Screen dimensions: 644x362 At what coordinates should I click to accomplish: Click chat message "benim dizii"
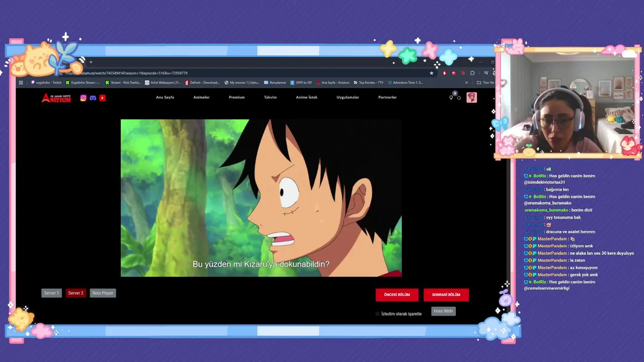(x=582, y=210)
